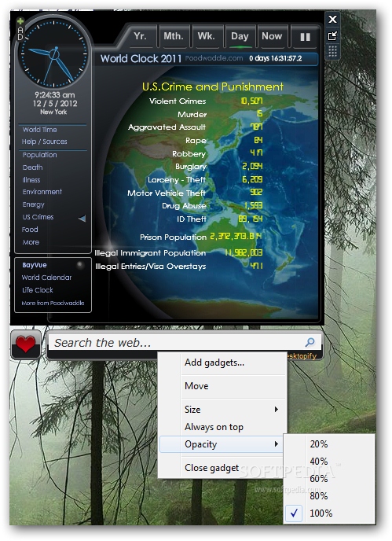Switch to the Mth. tab

174,36
